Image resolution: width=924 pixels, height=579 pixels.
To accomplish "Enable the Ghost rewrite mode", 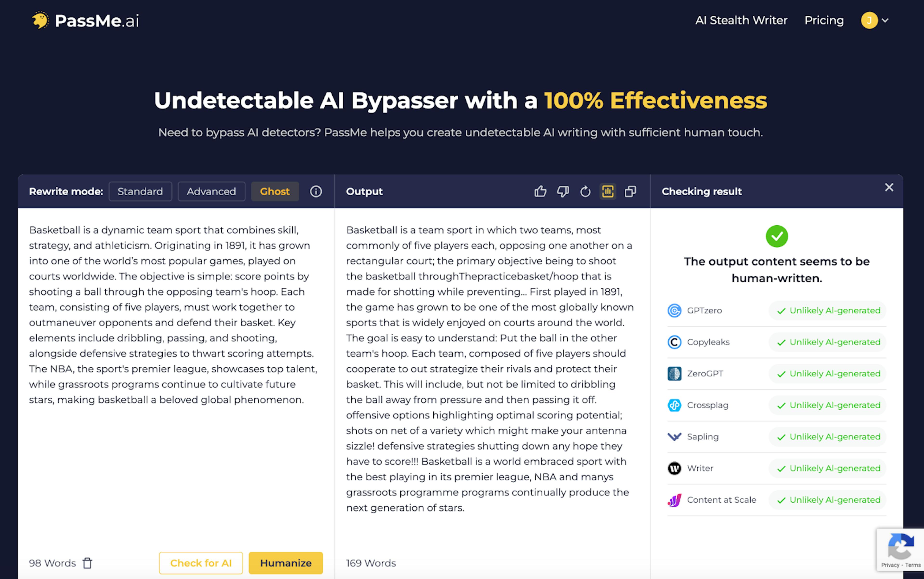I will 275,191.
